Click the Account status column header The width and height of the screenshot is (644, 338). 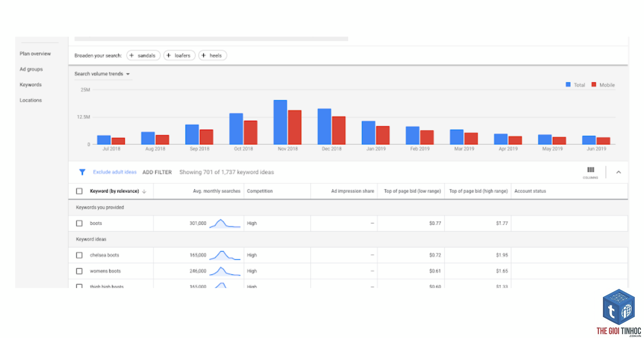[x=530, y=191]
